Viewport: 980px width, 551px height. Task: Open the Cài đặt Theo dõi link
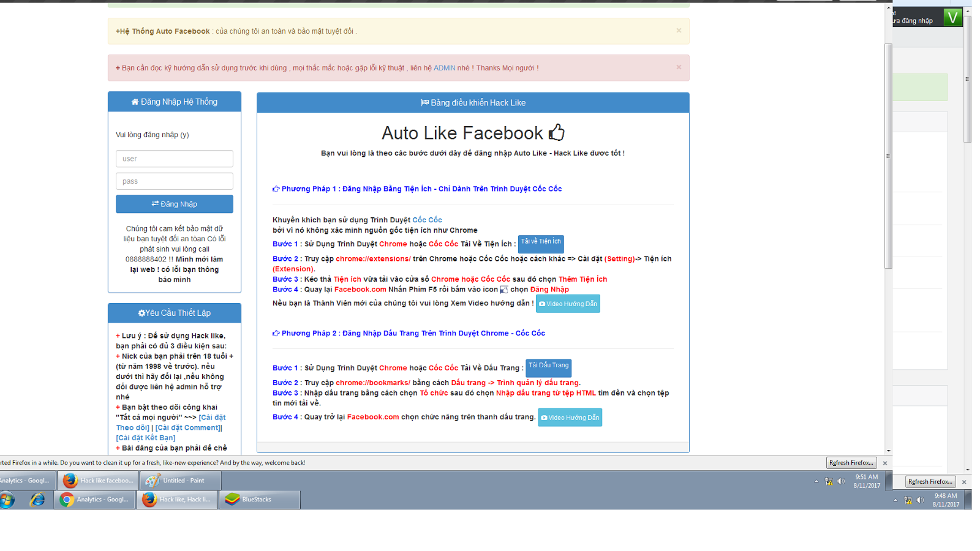pos(171,422)
